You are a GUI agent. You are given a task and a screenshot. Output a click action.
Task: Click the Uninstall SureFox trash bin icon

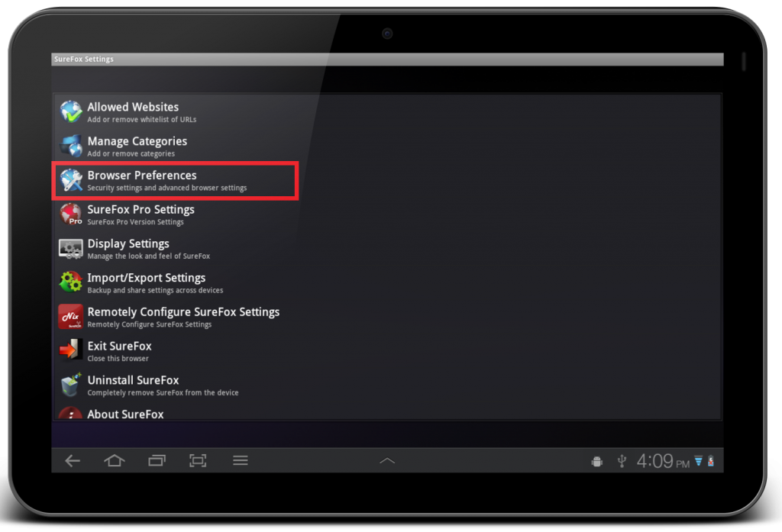[71, 385]
